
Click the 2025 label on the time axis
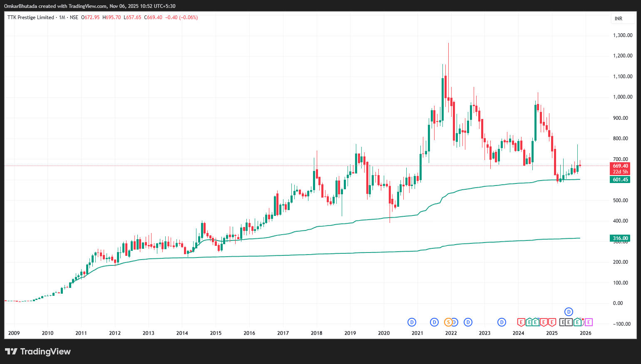pyautogui.click(x=552, y=333)
